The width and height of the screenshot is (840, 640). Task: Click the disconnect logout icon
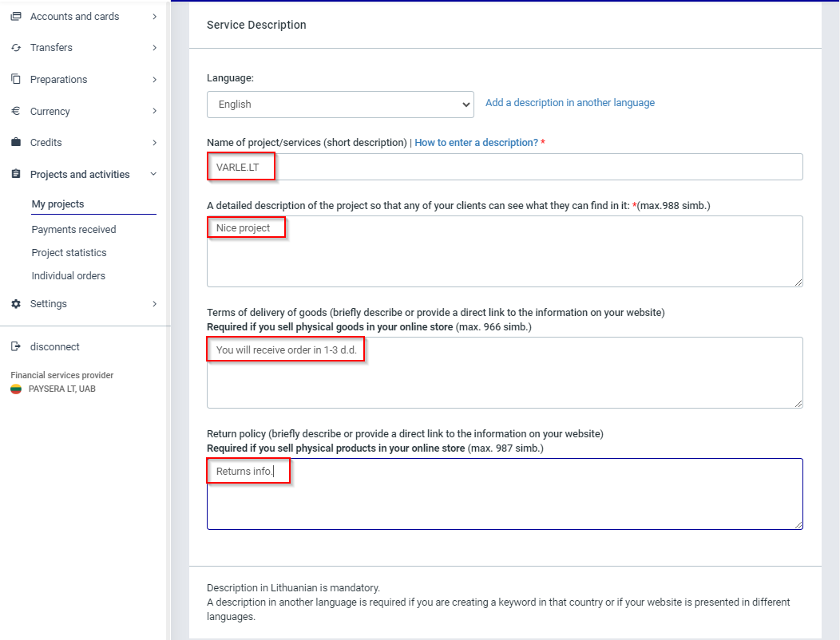[x=16, y=347]
